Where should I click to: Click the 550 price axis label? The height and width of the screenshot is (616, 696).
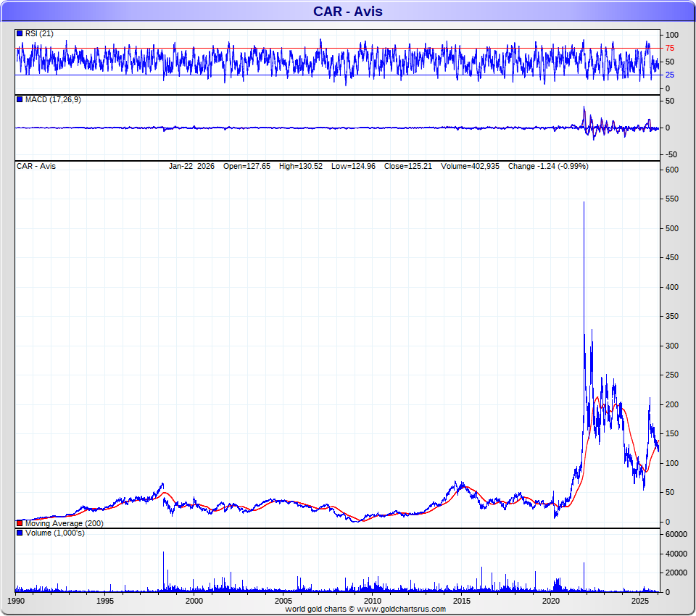(x=672, y=199)
